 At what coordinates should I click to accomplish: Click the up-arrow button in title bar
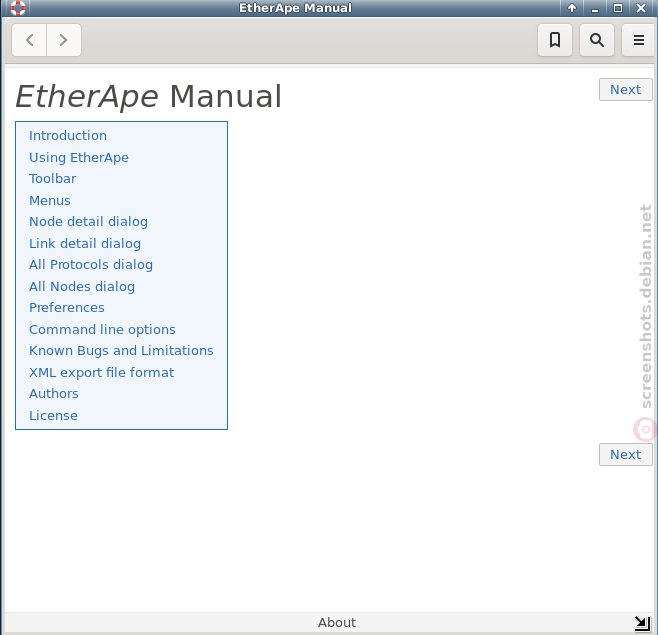(572, 8)
